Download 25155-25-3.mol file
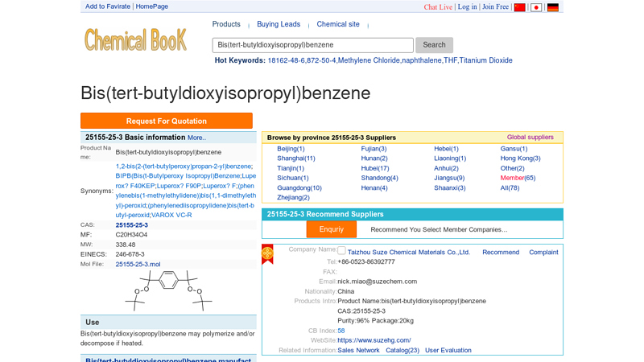Image resolution: width=644 pixels, height=362 pixels. point(138,265)
